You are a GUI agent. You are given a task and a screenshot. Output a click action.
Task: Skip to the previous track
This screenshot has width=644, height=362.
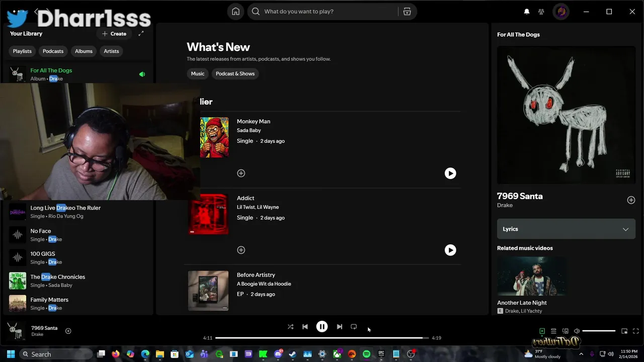(x=305, y=327)
